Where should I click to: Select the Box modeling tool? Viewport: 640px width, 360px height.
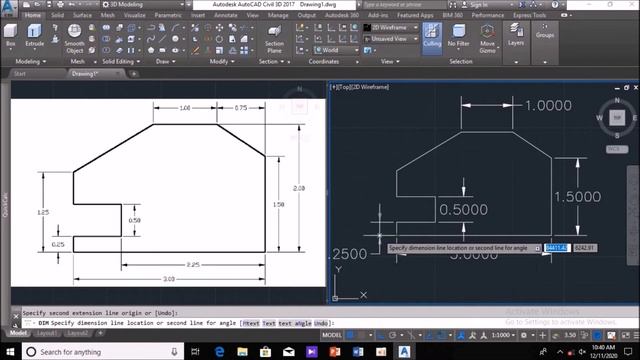point(10,35)
